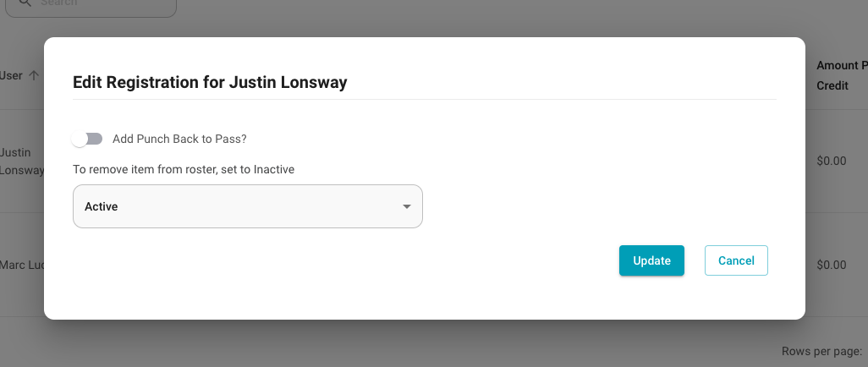The image size is (868, 367).
Task: Select the Amount Credit column header
Action: (842, 76)
